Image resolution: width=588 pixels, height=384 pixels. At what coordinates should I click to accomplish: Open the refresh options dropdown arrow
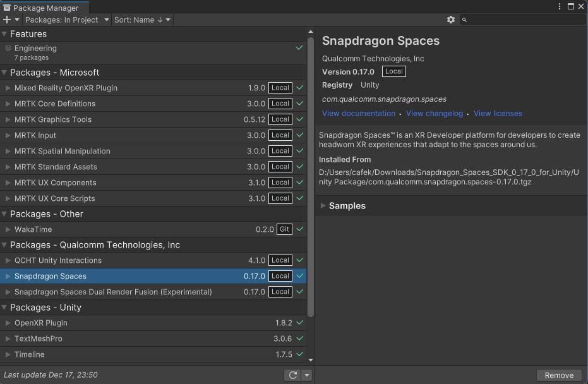coord(307,375)
